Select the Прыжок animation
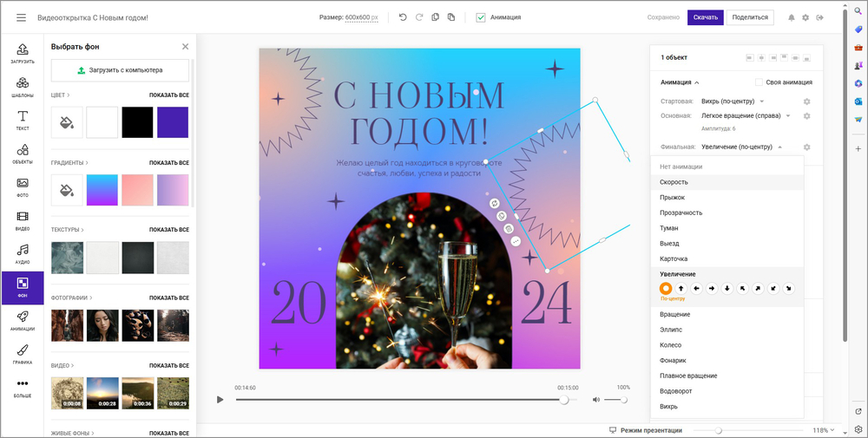The width and height of the screenshot is (868, 438). coord(727,198)
